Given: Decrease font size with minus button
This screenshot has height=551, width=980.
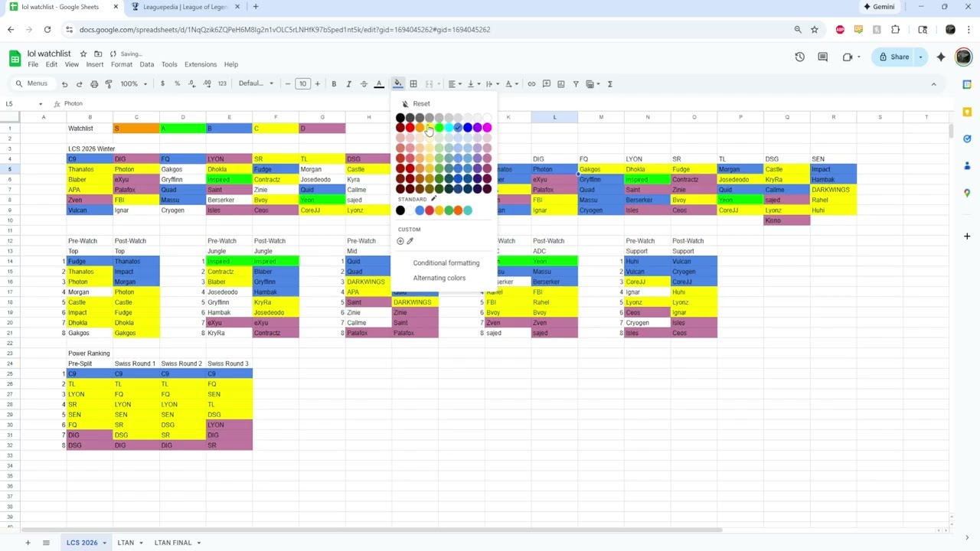Looking at the screenshot, I should 288,84.
